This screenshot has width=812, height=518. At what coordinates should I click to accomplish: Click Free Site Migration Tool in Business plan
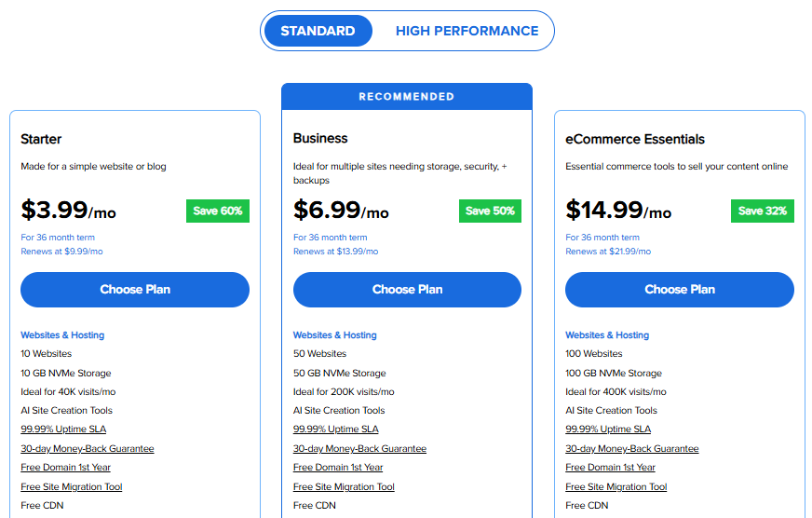pos(344,487)
